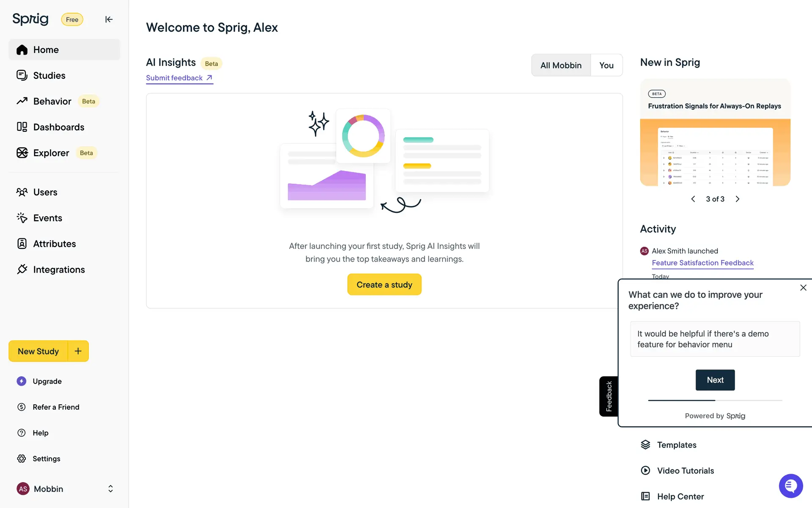
Task: Open the Feature Satisfaction Feedback link
Action: 702,263
